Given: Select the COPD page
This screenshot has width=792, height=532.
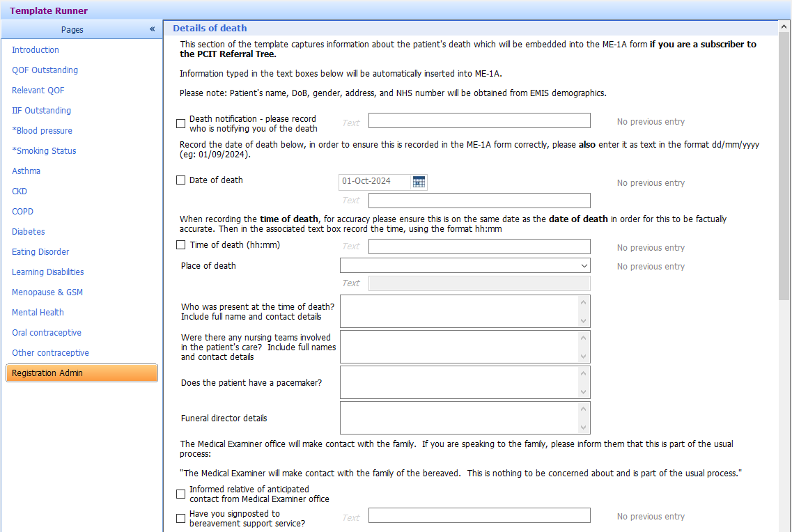Looking at the screenshot, I should [x=23, y=212].
